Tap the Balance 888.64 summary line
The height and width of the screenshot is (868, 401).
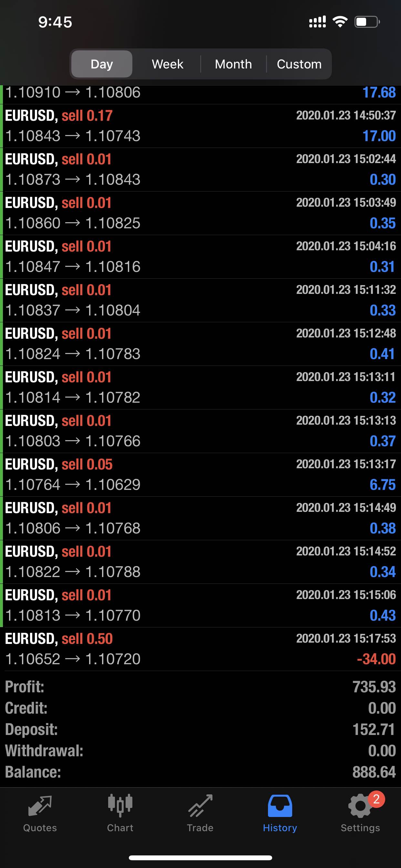tap(200, 772)
